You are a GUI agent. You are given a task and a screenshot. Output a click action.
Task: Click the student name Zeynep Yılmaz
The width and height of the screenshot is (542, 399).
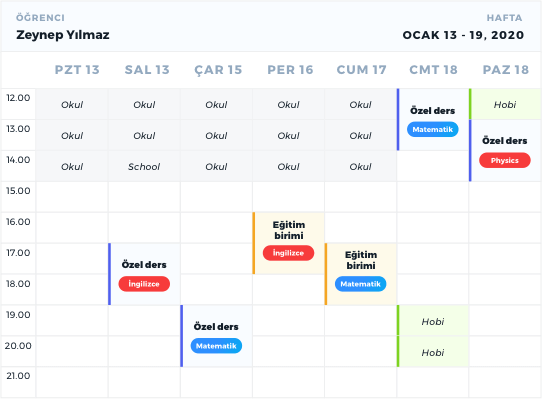point(63,35)
